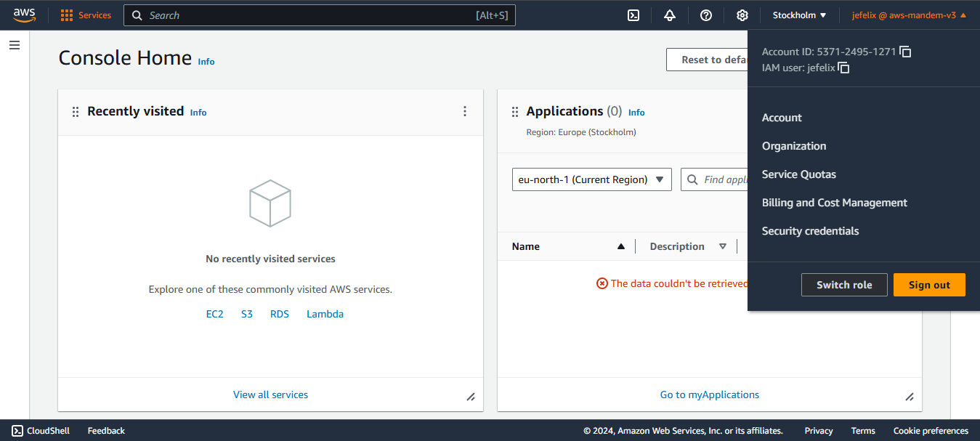Open the help question mark icon

coord(706,15)
